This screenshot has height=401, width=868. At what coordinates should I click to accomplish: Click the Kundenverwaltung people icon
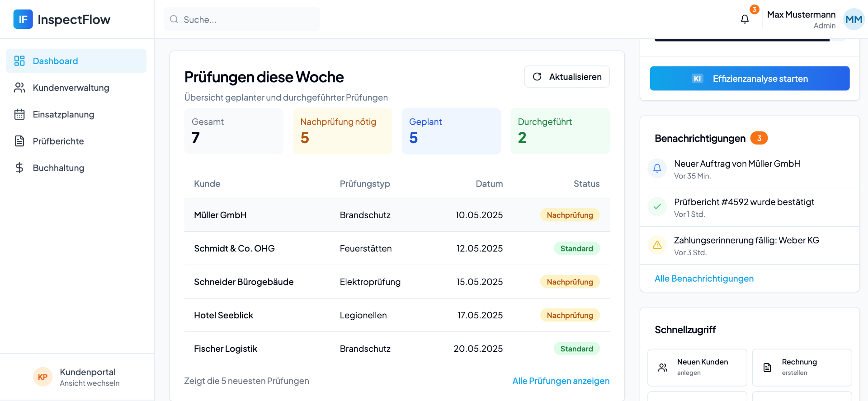coord(19,88)
